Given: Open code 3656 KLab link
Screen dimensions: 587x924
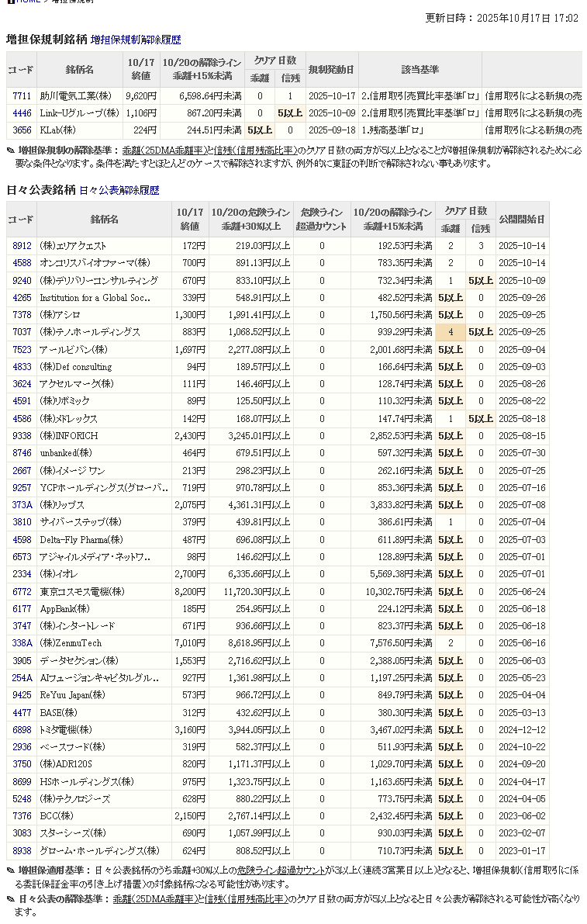Looking at the screenshot, I should point(22,130).
